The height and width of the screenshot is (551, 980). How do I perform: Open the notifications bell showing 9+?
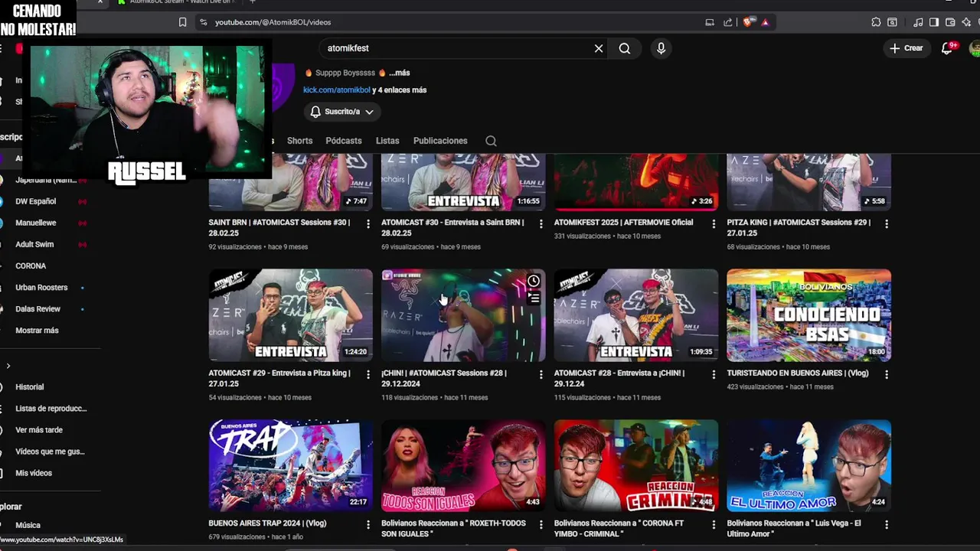pos(947,48)
